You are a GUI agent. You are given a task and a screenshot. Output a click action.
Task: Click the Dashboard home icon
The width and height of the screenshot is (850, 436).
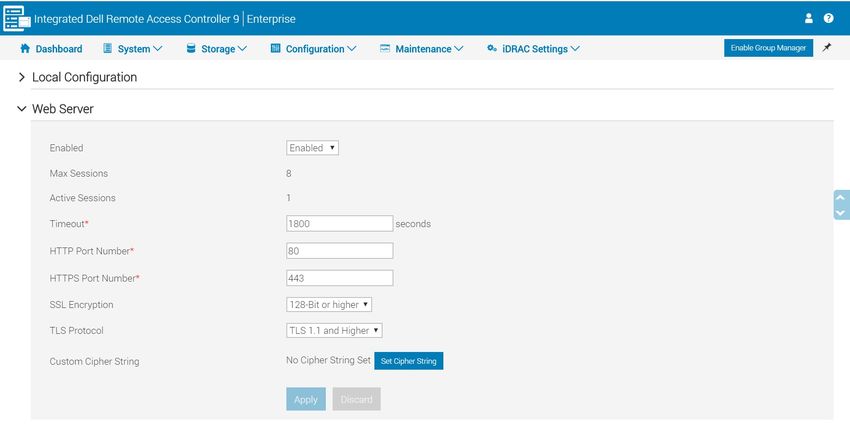click(x=25, y=48)
